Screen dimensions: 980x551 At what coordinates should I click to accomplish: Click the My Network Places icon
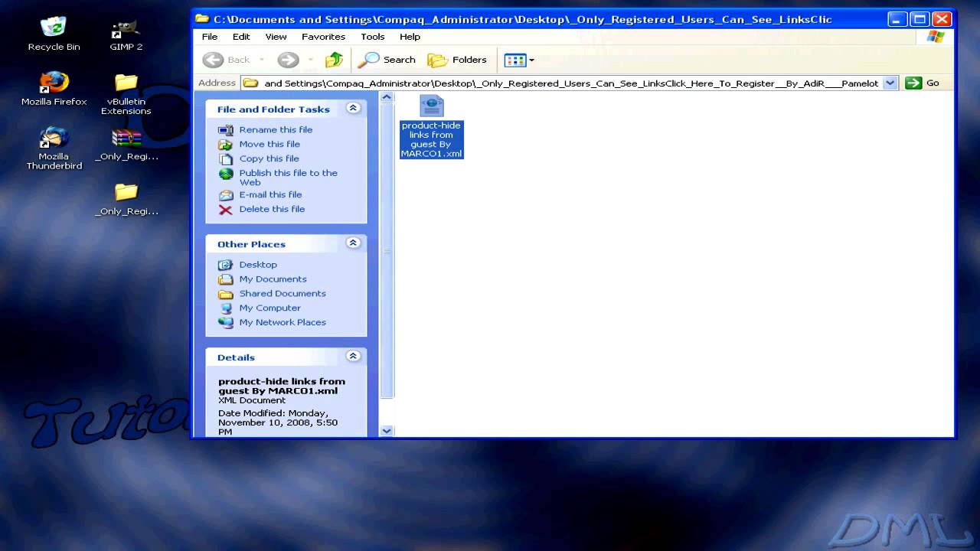[225, 323]
